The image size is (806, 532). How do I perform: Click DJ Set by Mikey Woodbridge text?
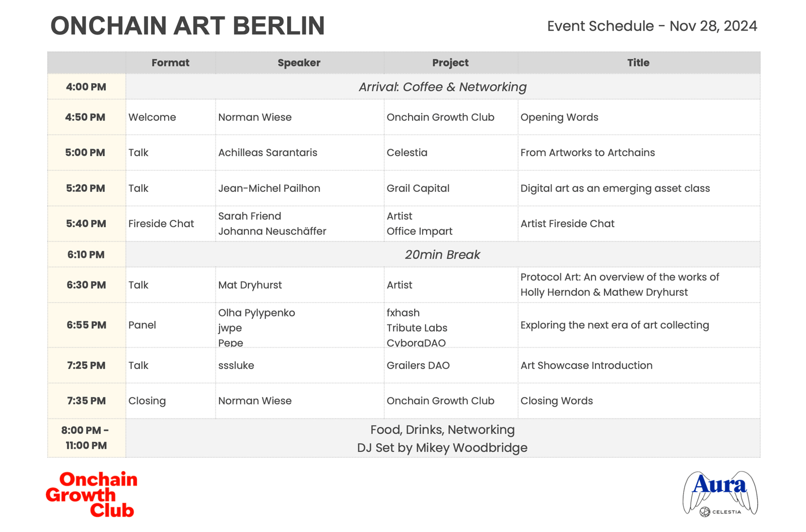(442, 448)
